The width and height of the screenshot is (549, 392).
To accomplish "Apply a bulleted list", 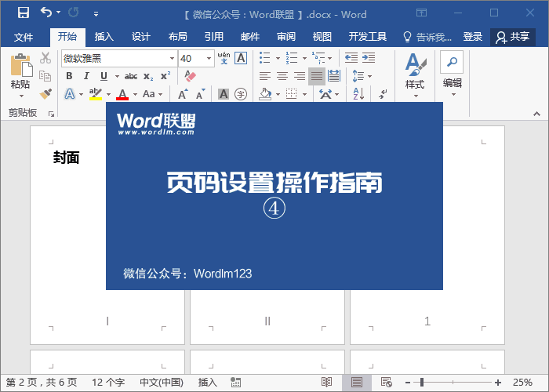I will tap(265, 58).
